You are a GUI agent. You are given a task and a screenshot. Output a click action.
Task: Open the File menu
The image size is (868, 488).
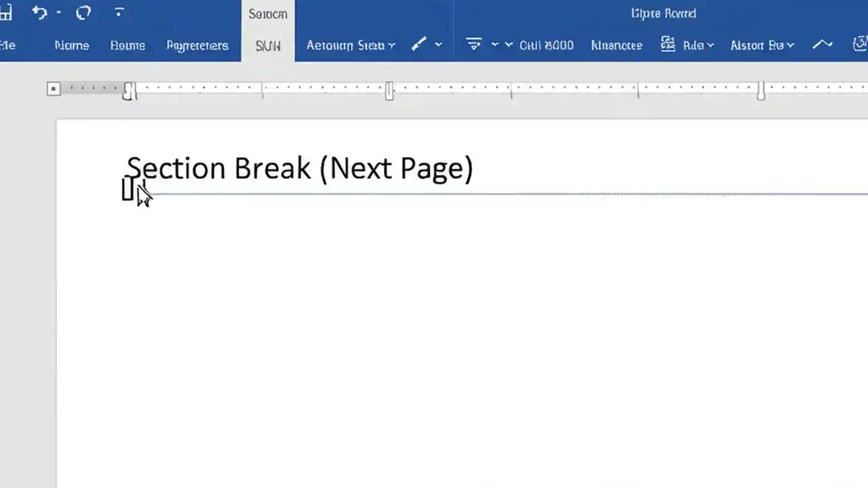[x=7, y=45]
